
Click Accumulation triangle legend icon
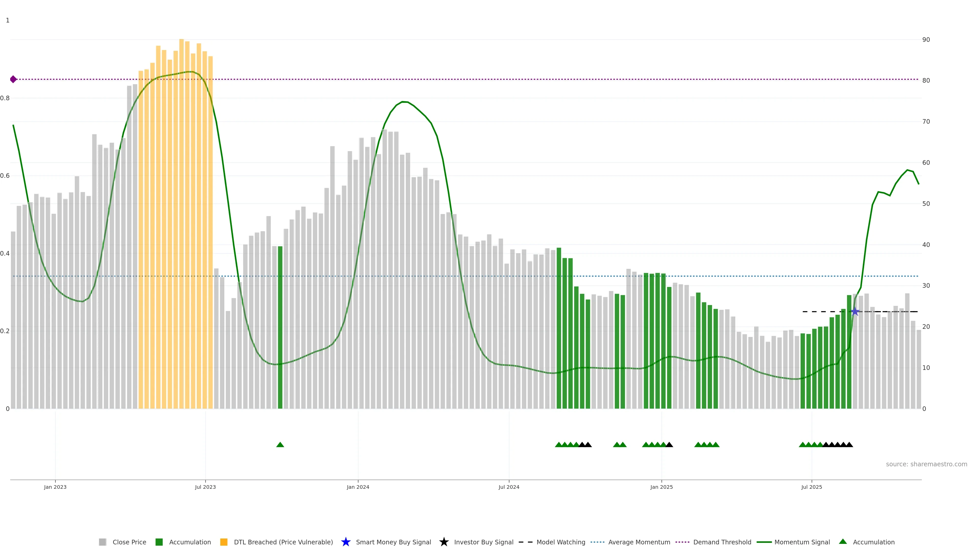843,542
